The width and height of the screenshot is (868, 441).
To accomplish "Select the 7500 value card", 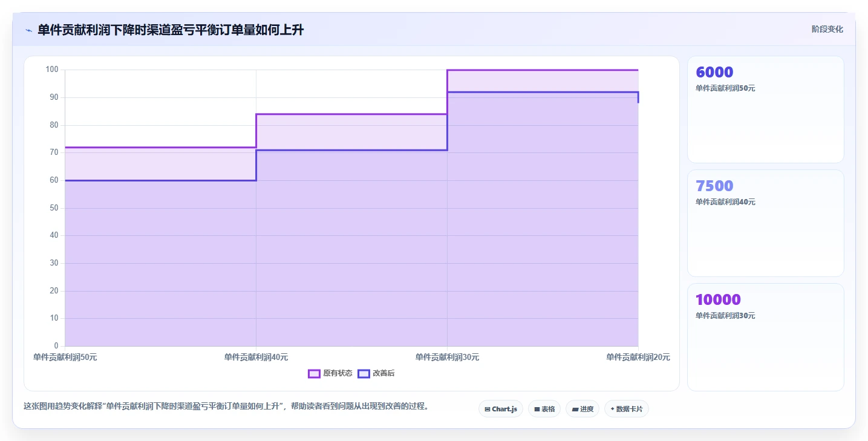I will point(765,223).
